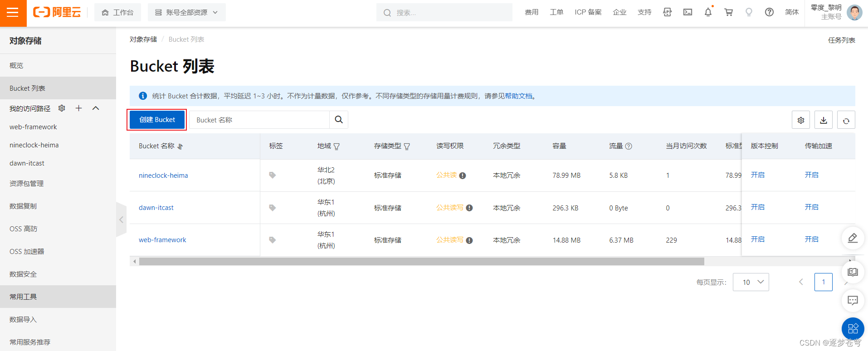
Task: Click the export download icon
Action: click(824, 120)
